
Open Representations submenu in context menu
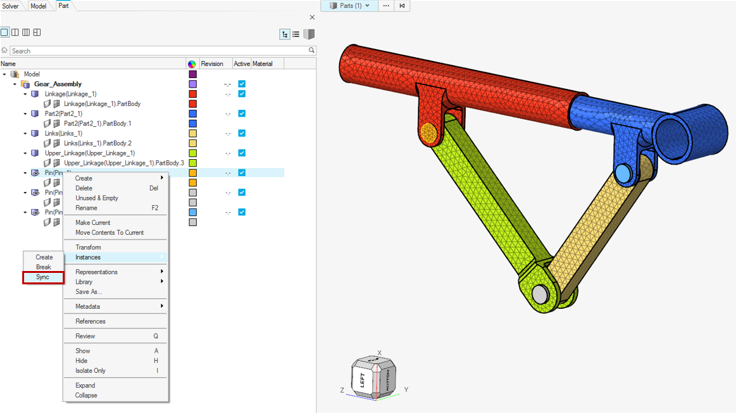(115, 272)
